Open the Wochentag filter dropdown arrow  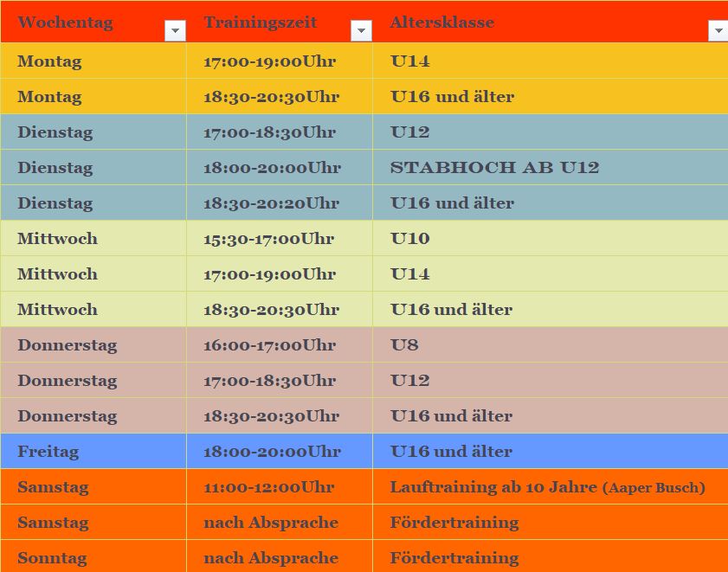pyautogui.click(x=175, y=31)
